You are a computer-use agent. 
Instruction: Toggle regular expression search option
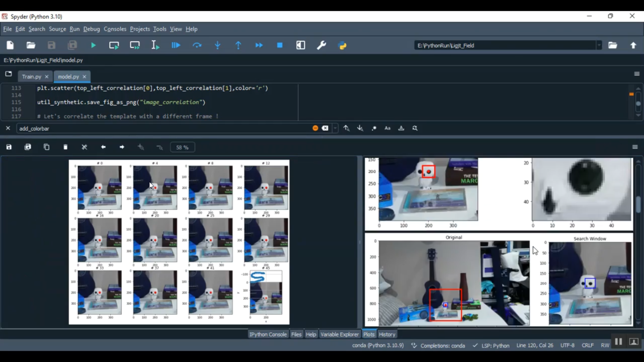tap(374, 128)
